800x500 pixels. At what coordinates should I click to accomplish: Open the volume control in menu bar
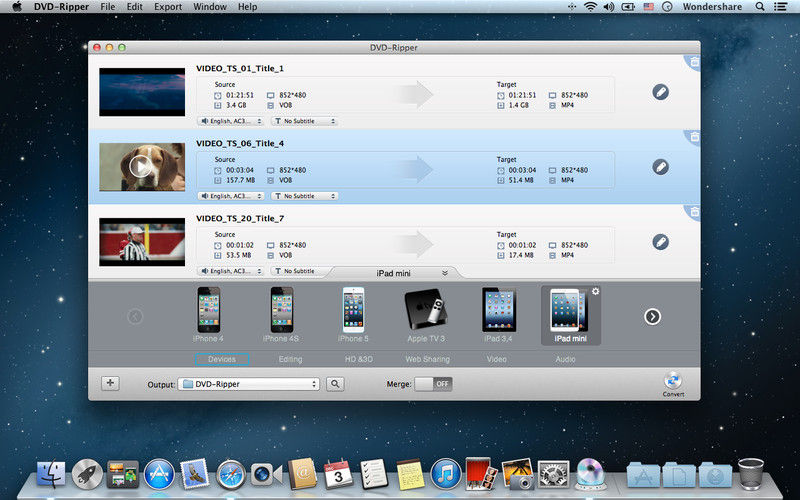[609, 7]
